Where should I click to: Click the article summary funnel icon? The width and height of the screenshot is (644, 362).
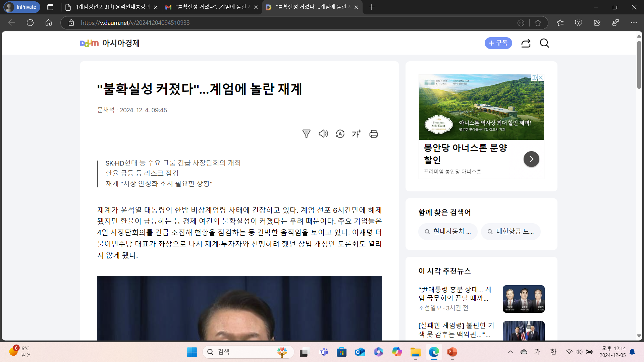[306, 134]
